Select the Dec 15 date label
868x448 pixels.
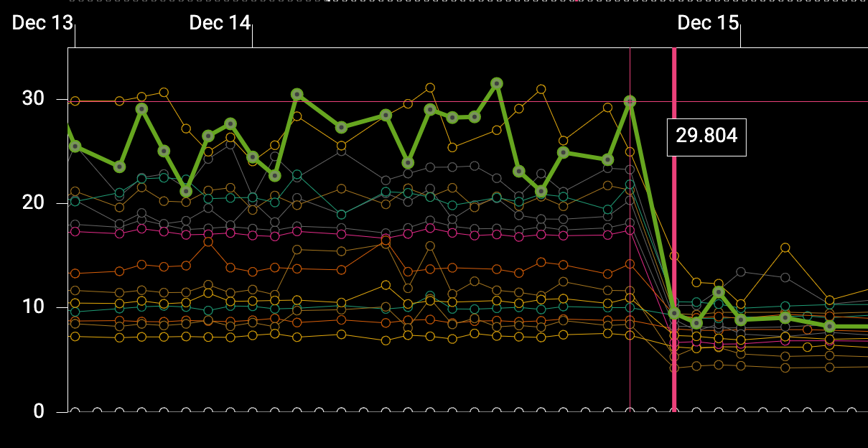click(708, 23)
